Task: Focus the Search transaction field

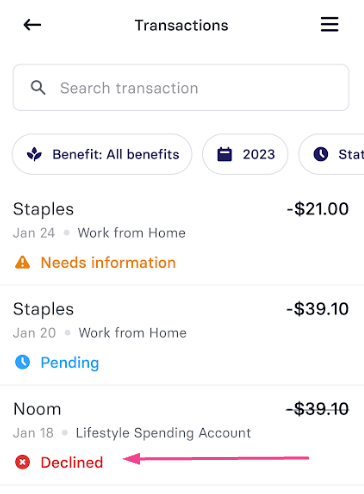Action: pos(181,88)
